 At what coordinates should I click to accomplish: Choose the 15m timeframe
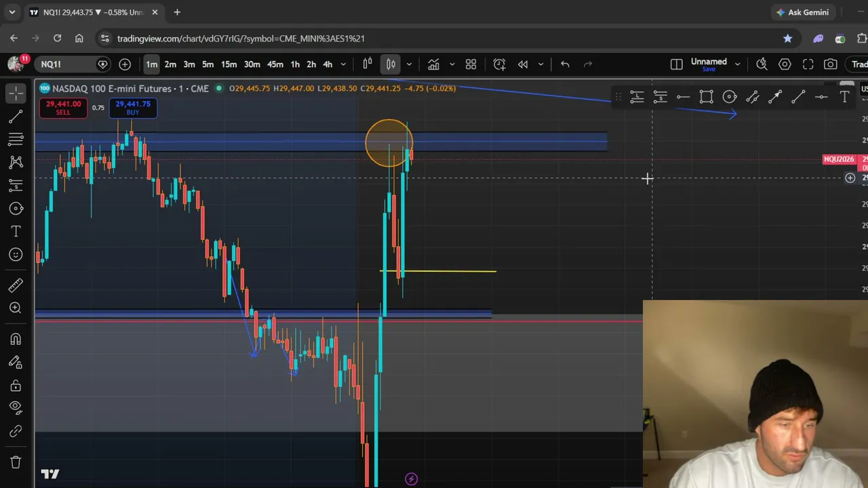click(x=229, y=64)
